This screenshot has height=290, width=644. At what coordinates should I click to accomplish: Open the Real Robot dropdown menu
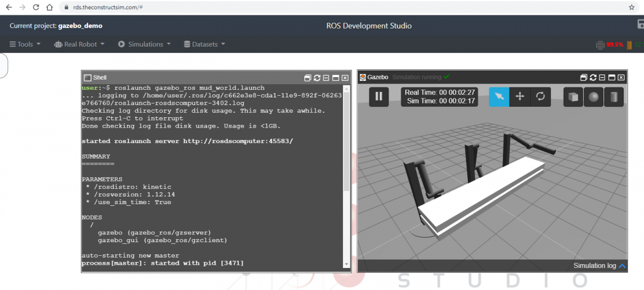point(79,44)
